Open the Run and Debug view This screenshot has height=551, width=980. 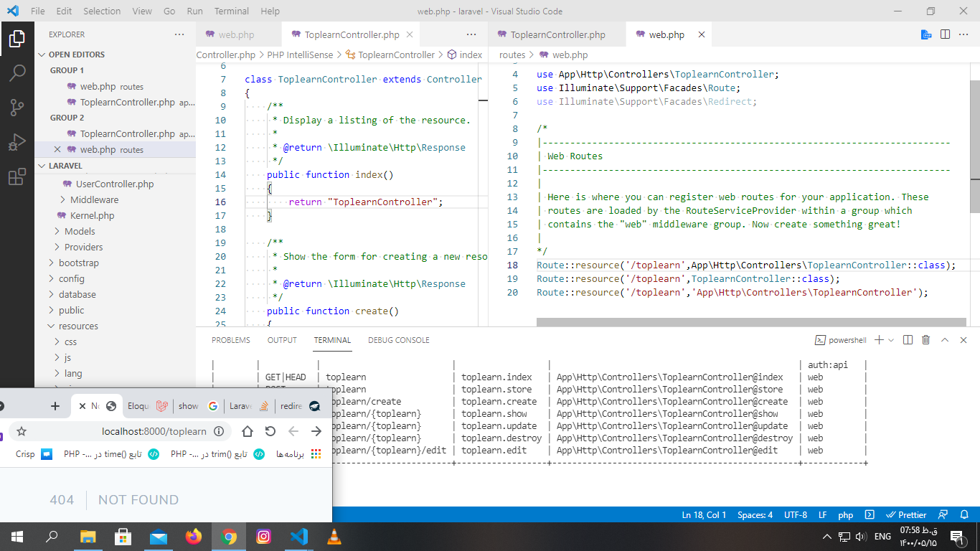pyautogui.click(x=17, y=142)
